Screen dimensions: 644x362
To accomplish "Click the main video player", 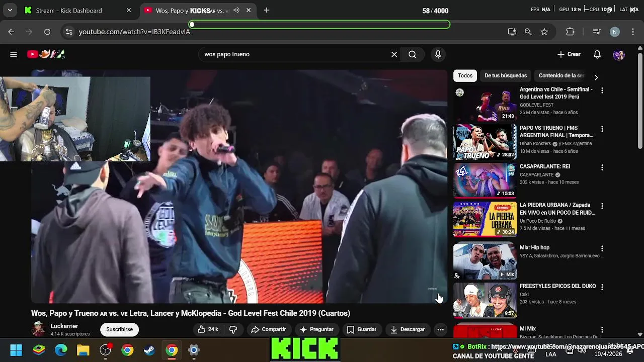I will (x=239, y=187).
